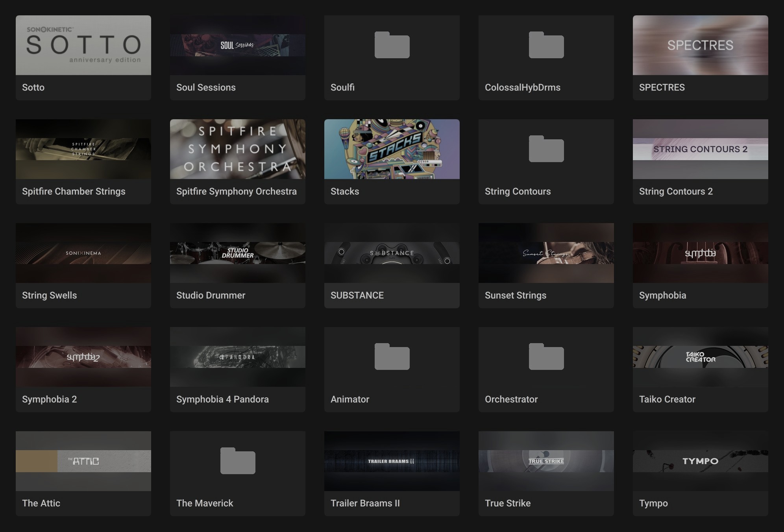Select the Tympo library banner

click(701, 461)
